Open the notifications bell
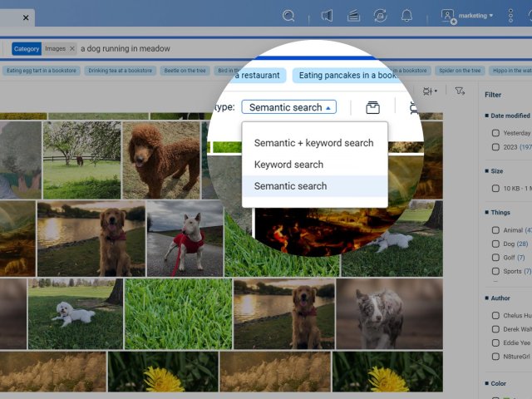 click(x=406, y=16)
